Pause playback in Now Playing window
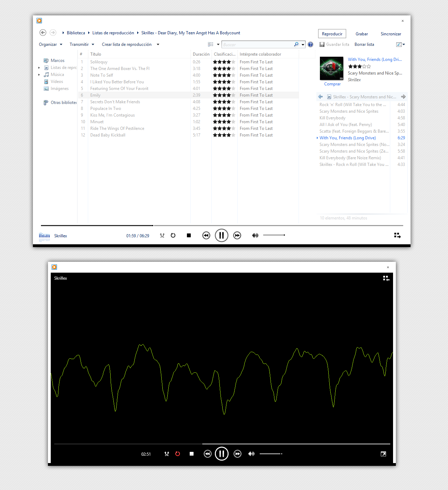This screenshot has width=448, height=490. (222, 454)
